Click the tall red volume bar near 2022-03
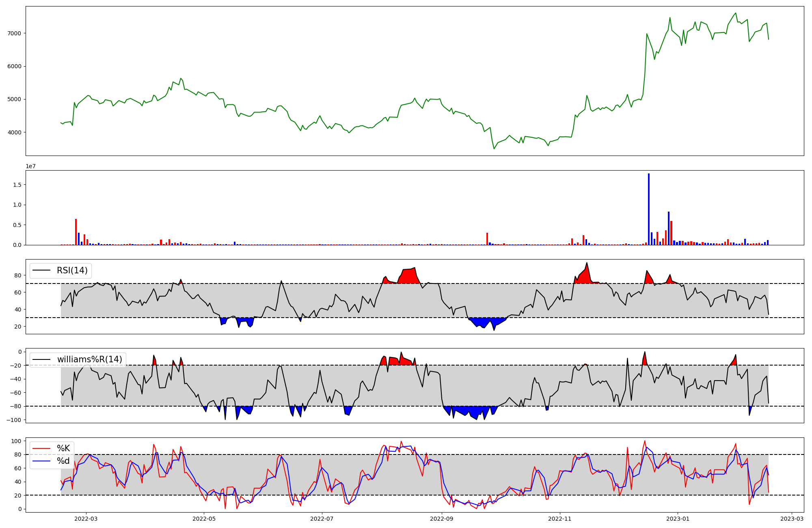Viewport: 812px width, 528px height. pyautogui.click(x=76, y=232)
